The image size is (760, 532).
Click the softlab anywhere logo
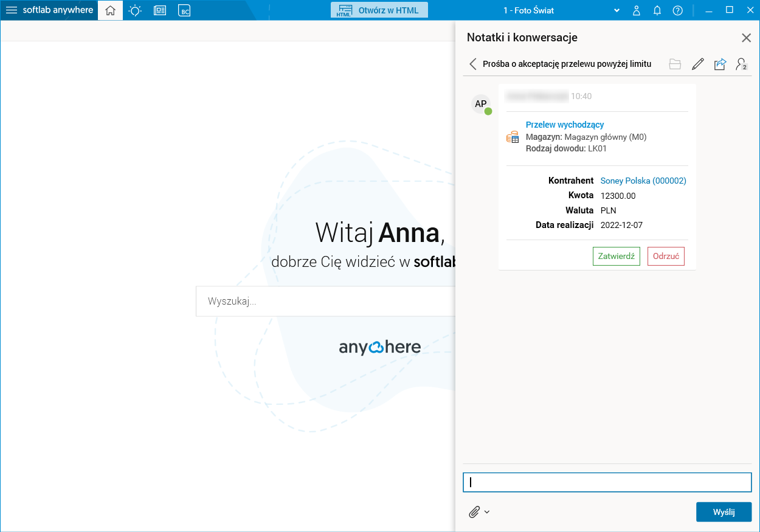[58, 10]
